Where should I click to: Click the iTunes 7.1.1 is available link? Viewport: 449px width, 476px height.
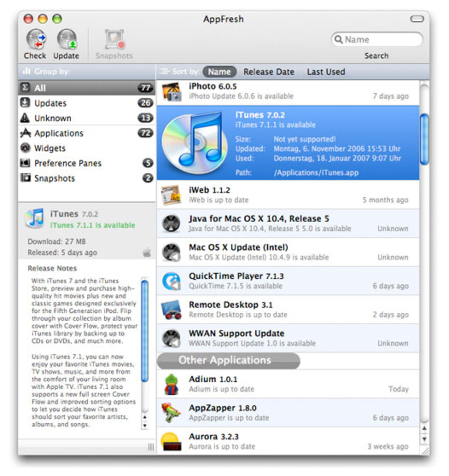click(93, 225)
